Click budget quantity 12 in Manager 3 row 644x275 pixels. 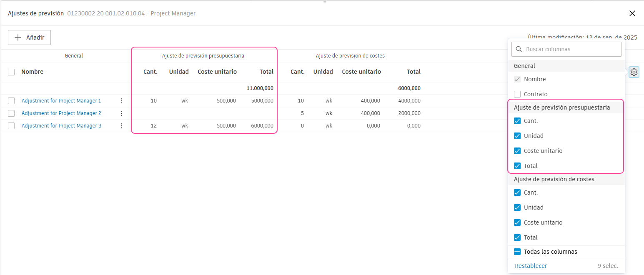coord(153,126)
